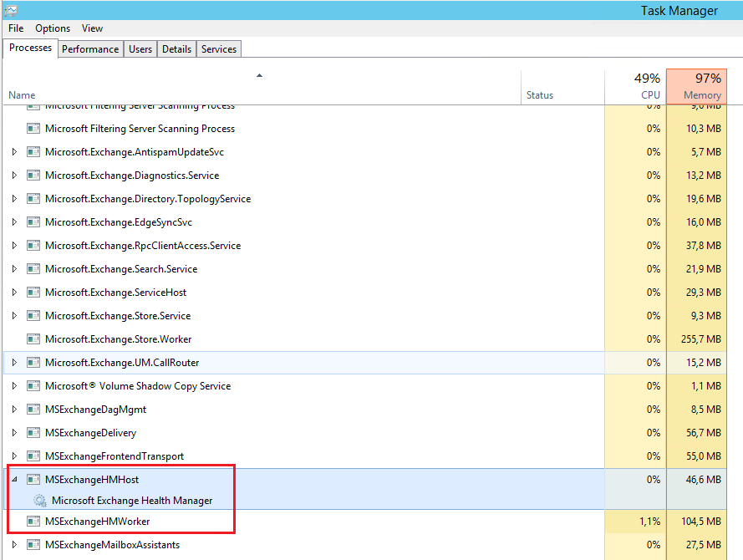Expand the MSExchangeDelivery process
This screenshot has width=743, height=560.
coord(14,433)
